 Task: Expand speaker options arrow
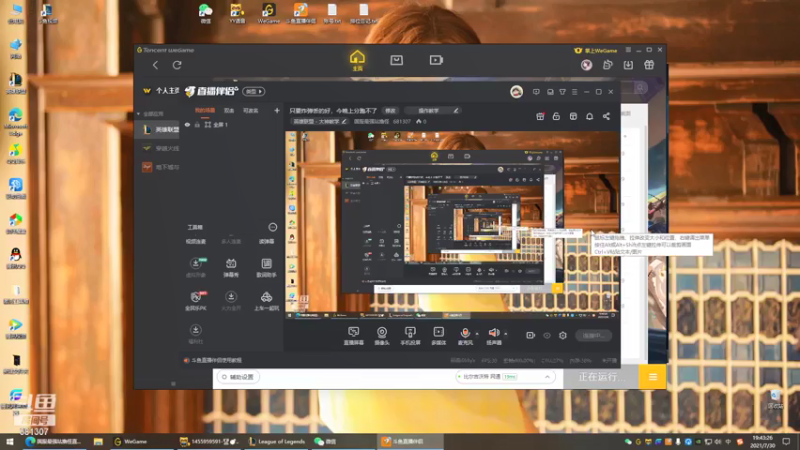(x=506, y=334)
